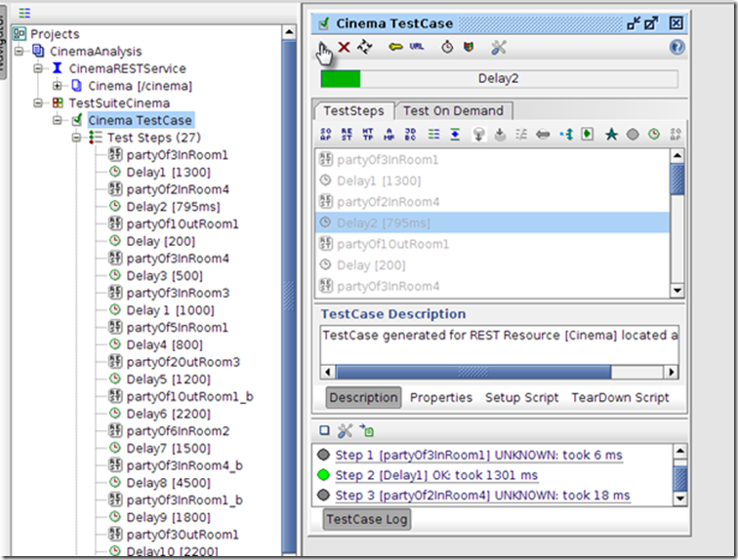This screenshot has height=560, width=738.
Task: Open the Setup Script tab
Action: coord(521,397)
